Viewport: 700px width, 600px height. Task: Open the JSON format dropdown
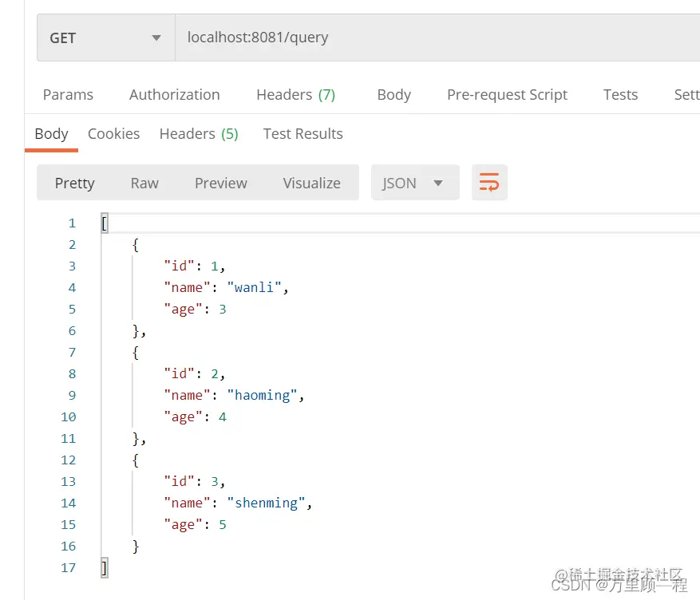pos(415,183)
